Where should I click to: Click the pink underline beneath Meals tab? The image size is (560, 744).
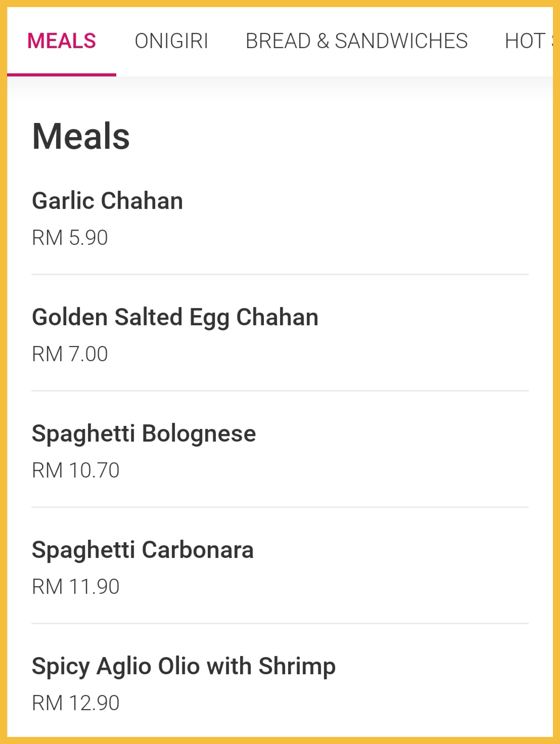click(62, 75)
